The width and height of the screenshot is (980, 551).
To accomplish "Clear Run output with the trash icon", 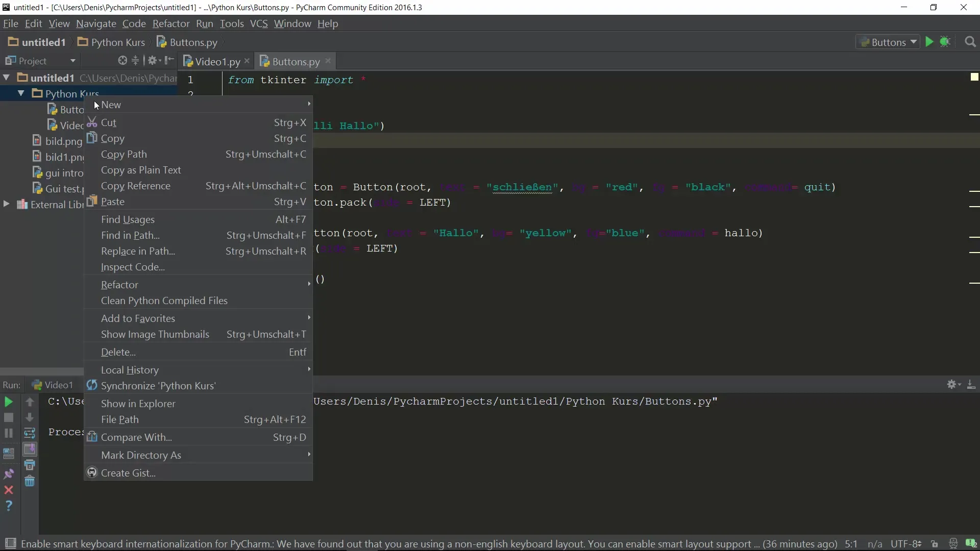I will click(x=30, y=481).
